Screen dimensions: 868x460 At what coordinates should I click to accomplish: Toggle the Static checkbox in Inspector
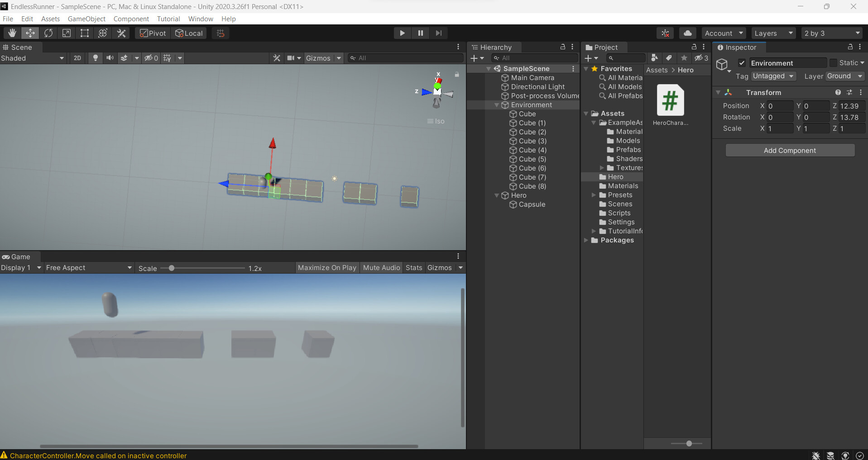pyautogui.click(x=834, y=63)
